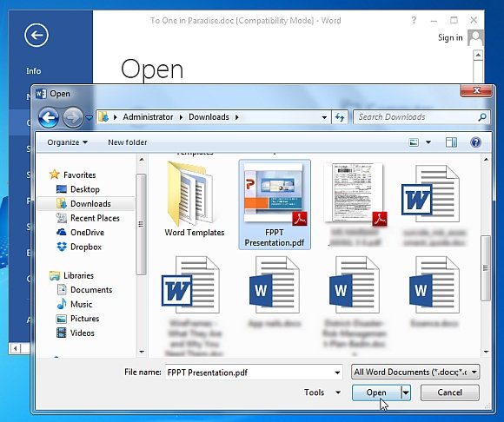Click the navigation pane scroll down arrow

[x=142, y=352]
